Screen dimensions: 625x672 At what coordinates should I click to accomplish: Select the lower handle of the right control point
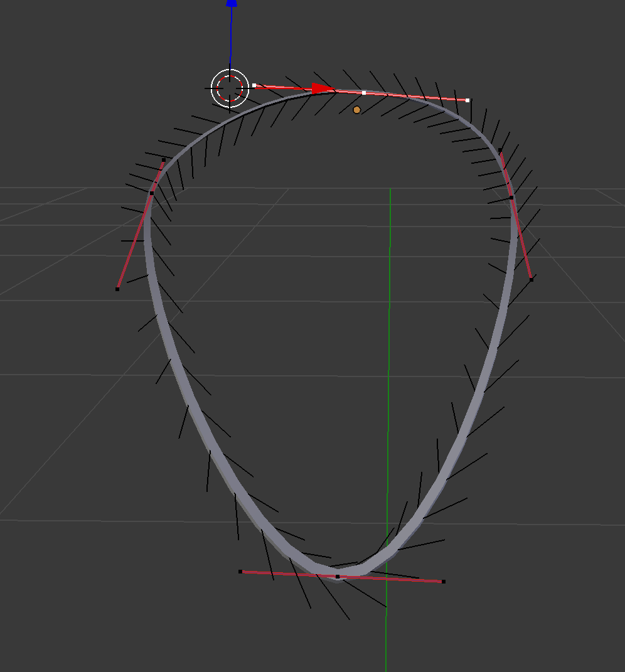coord(532,279)
